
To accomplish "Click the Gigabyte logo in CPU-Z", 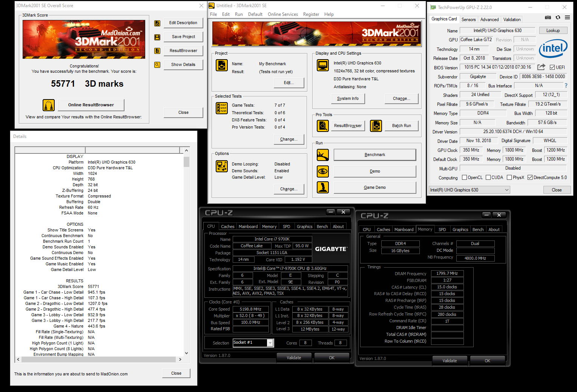I will pyautogui.click(x=331, y=249).
